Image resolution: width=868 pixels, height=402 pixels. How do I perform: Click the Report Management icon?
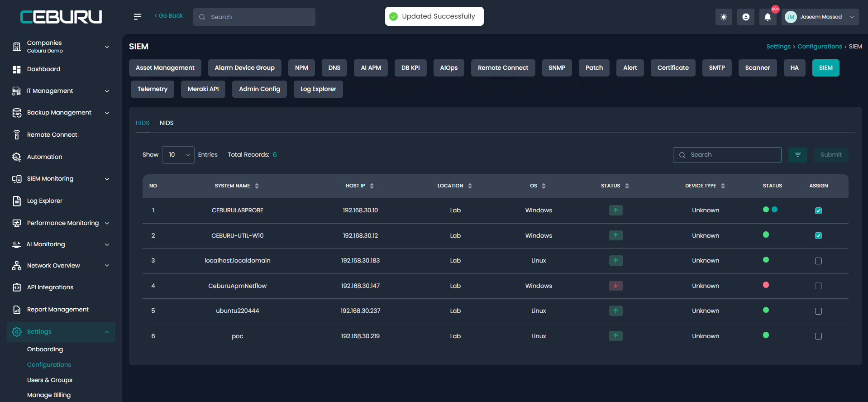pos(17,310)
